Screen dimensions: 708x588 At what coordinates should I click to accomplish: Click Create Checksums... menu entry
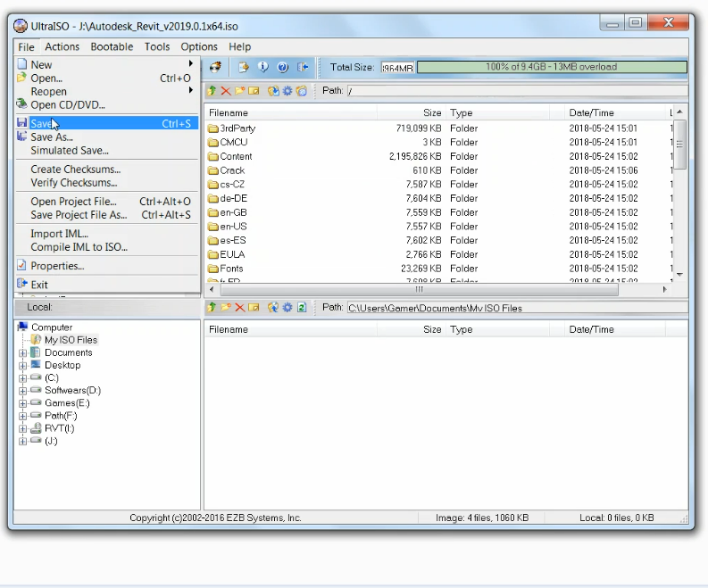pyautogui.click(x=107, y=170)
